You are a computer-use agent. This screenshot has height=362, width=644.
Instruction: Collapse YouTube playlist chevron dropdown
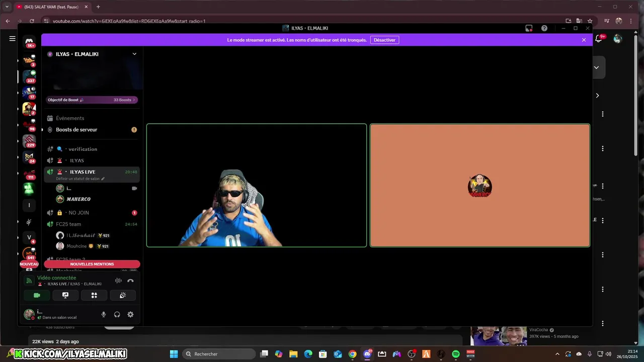(x=596, y=67)
